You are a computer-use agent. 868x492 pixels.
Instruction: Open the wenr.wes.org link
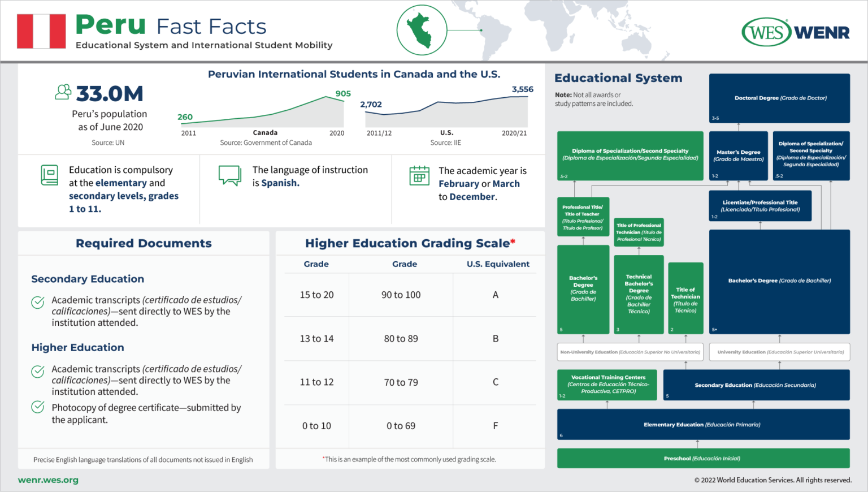(x=47, y=480)
